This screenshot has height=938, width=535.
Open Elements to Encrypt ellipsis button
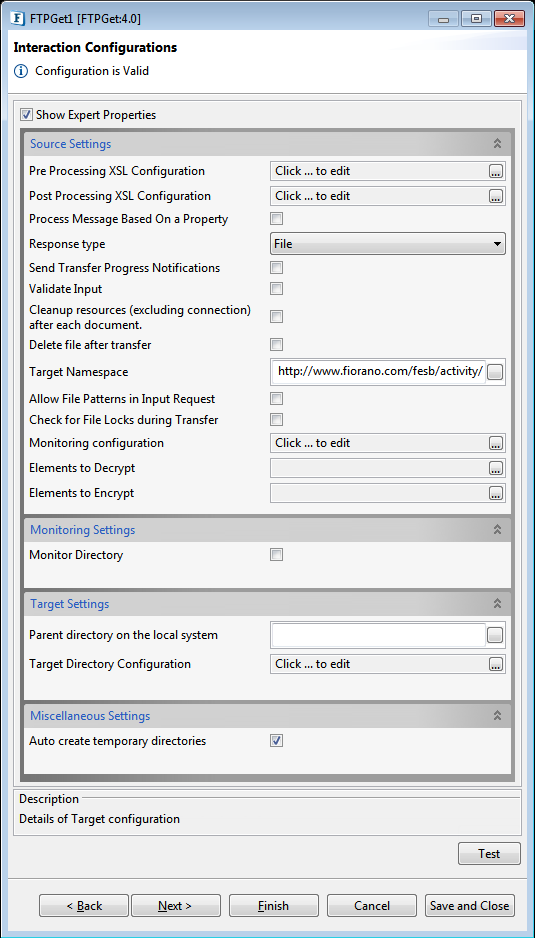tap(496, 494)
